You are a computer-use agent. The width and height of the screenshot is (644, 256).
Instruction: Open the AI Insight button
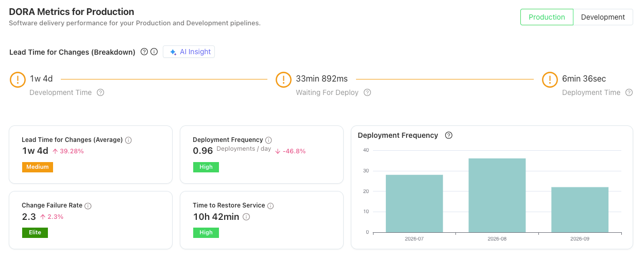tap(189, 52)
